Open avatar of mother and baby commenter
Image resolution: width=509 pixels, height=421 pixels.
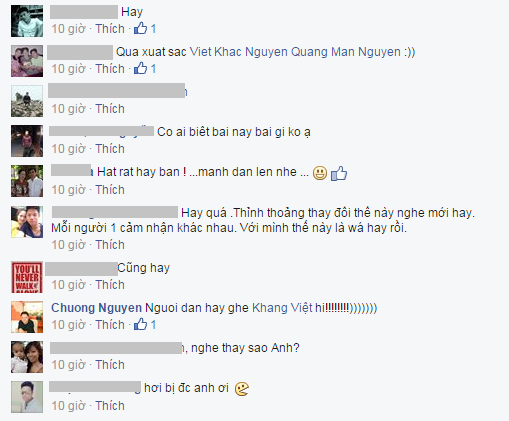27,357
